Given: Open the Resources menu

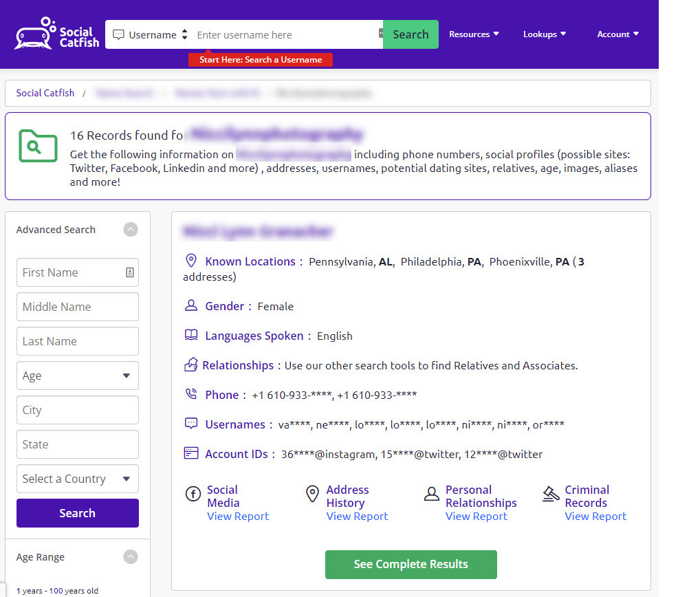Looking at the screenshot, I should coord(474,34).
